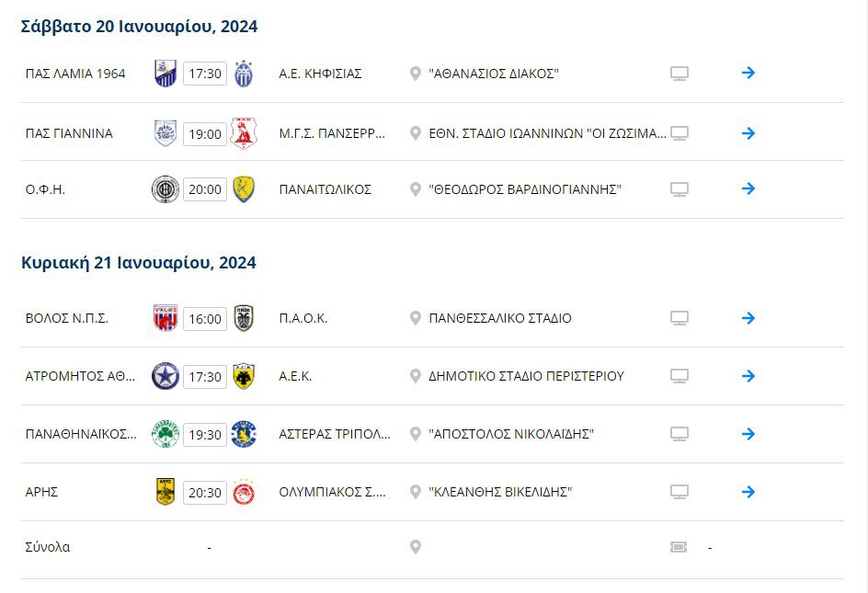Viewport: 868px width, 593px height.
Task: Open the ΠΑΣ ΓΙΑΝΝΙΝΑ team name
Action: point(69,133)
